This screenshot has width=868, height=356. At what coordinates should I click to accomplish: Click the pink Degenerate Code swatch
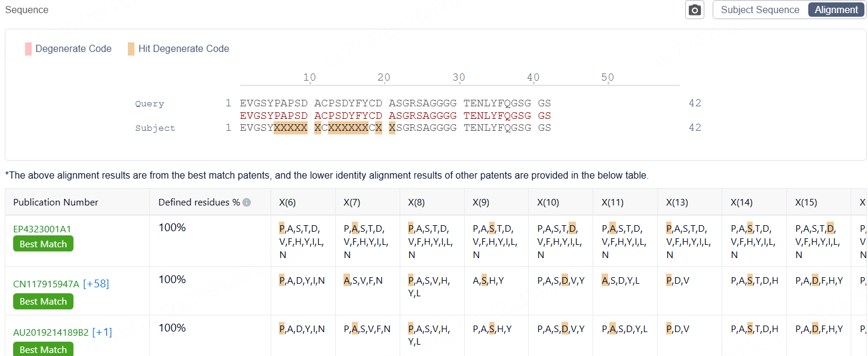(28, 49)
